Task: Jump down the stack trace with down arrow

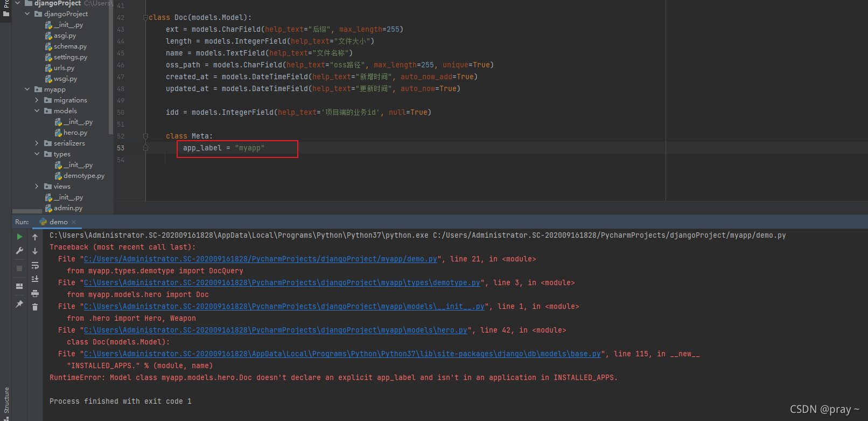Action: [x=35, y=251]
